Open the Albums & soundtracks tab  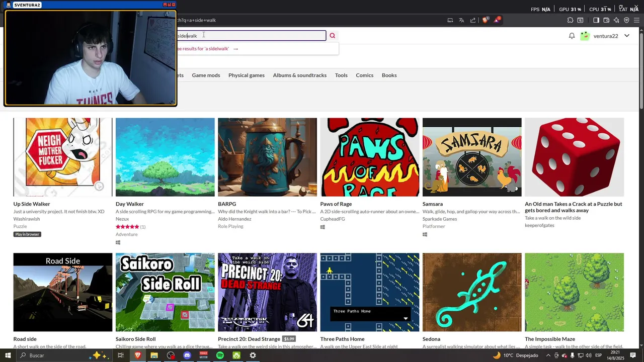click(300, 75)
